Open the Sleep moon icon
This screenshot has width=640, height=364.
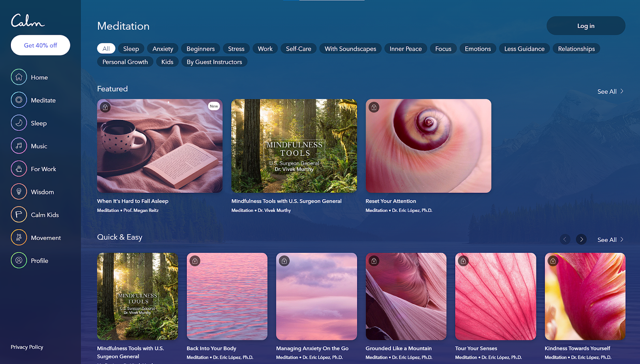19,123
